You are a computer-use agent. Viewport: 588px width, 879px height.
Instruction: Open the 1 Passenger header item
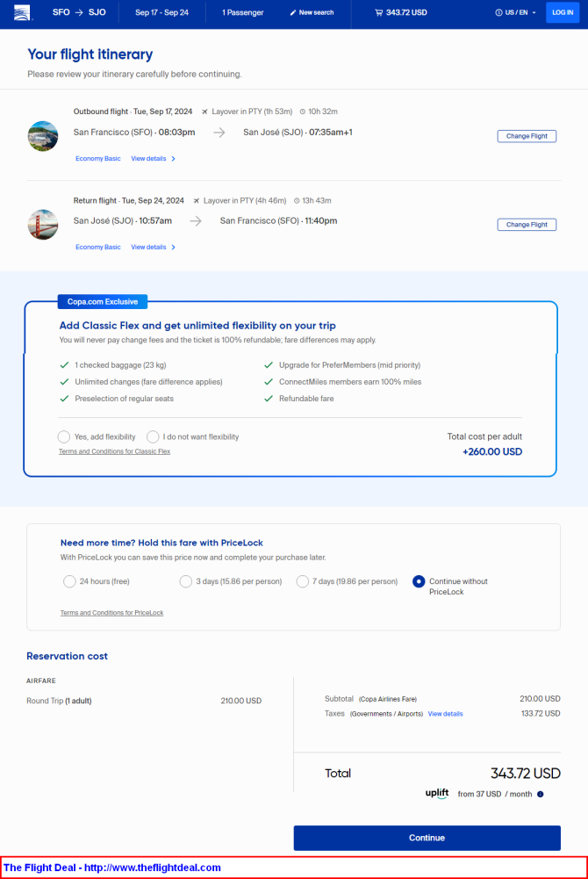point(242,12)
